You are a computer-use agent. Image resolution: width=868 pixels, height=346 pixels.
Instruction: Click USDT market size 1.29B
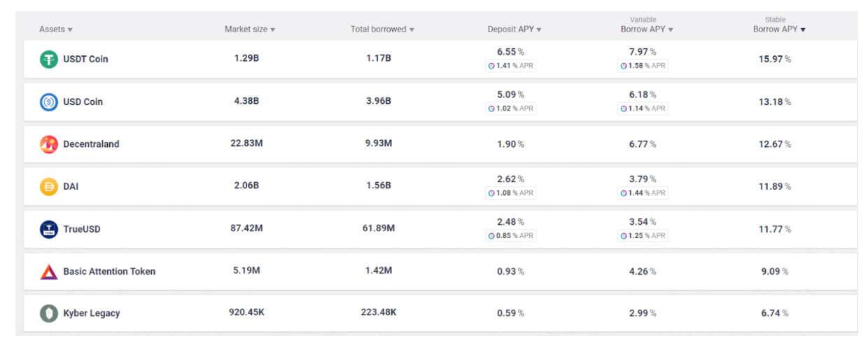click(246, 58)
